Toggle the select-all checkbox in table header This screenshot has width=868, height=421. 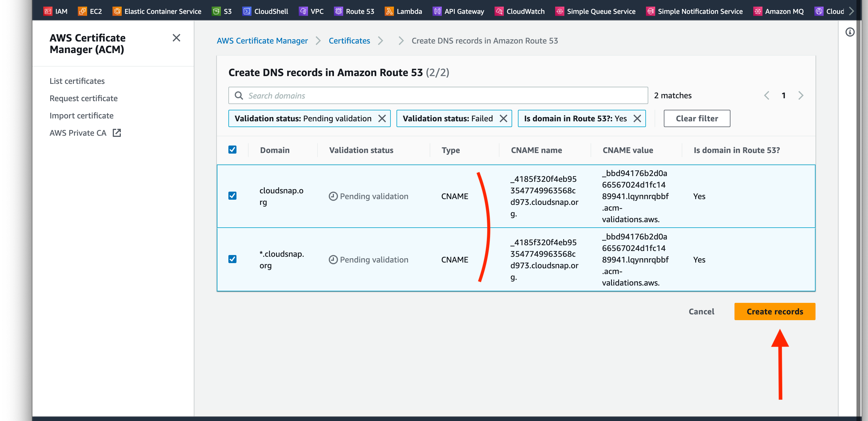click(x=232, y=150)
